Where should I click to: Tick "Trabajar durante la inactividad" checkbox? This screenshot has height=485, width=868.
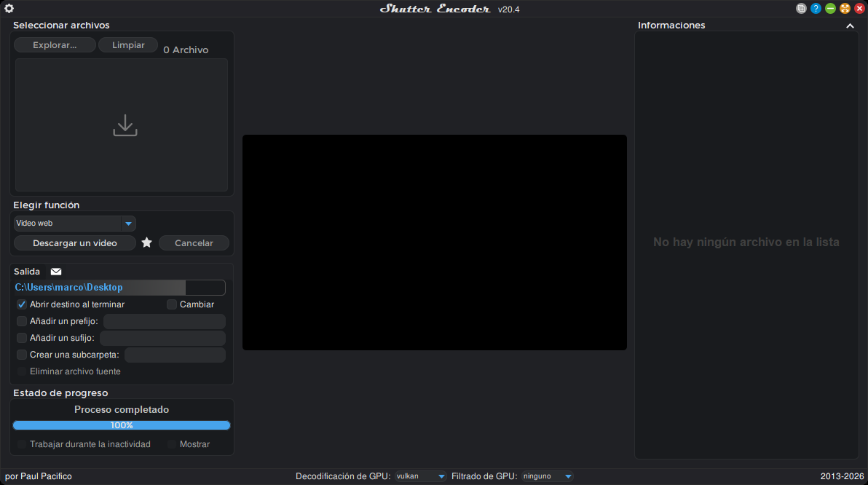pos(22,444)
